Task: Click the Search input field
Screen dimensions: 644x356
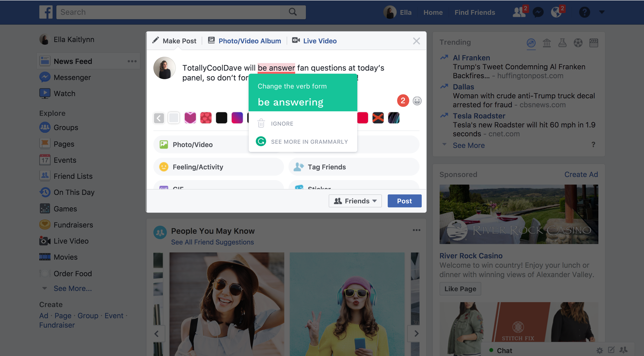Action: pos(181,12)
